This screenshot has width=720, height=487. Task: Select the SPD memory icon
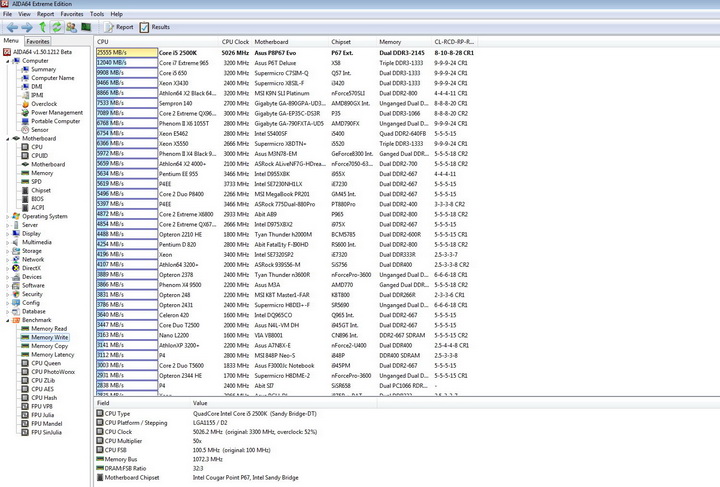[x=25, y=182]
